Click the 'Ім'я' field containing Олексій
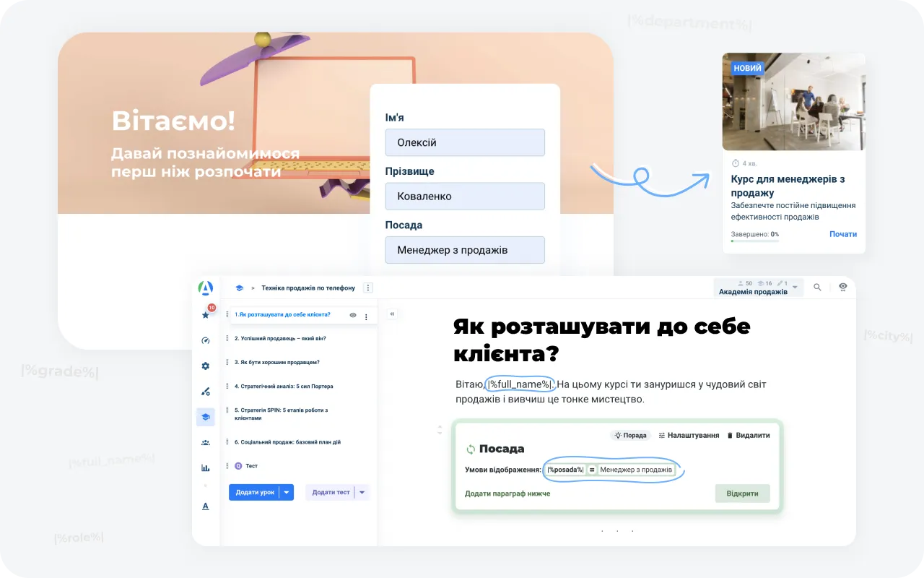This screenshot has width=924, height=578. pyautogui.click(x=465, y=142)
